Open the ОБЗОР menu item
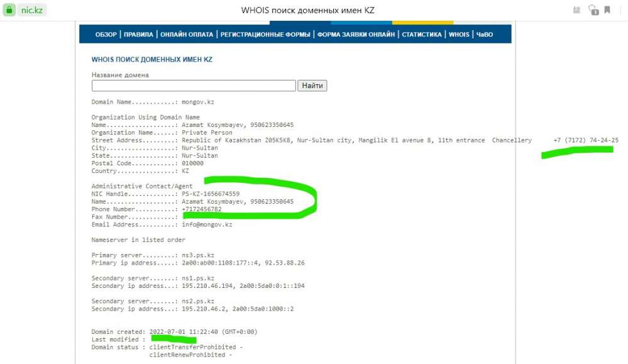The width and height of the screenshot is (628, 364). [106, 35]
